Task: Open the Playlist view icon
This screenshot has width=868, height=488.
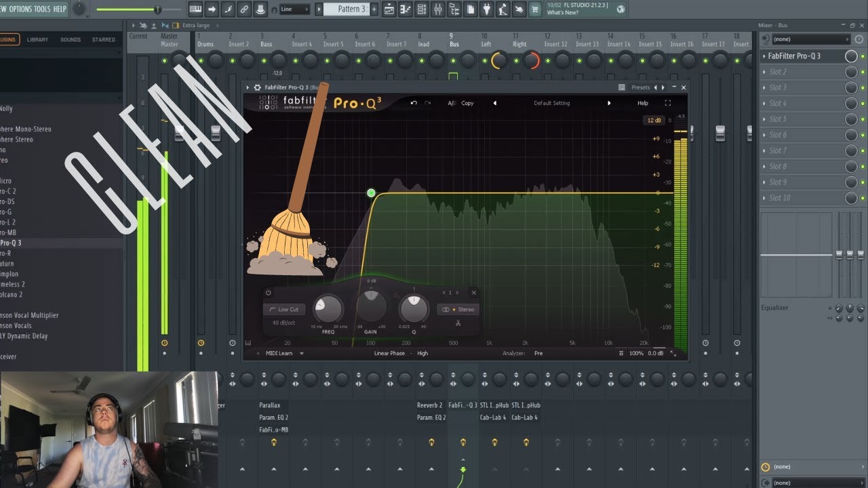Action: click(389, 9)
